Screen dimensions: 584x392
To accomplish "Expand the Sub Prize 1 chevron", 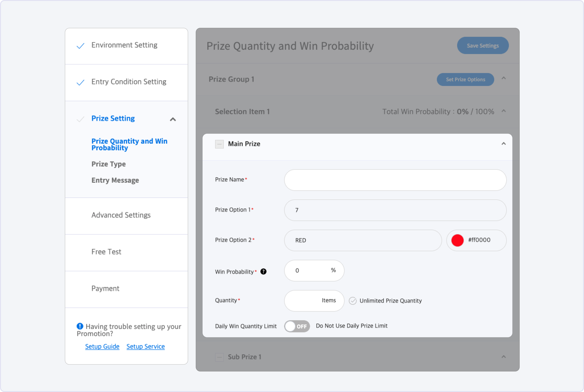I will pos(504,357).
